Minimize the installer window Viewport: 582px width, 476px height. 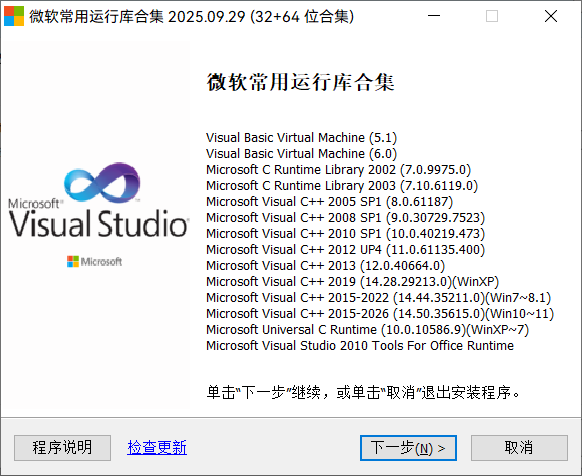pos(434,16)
